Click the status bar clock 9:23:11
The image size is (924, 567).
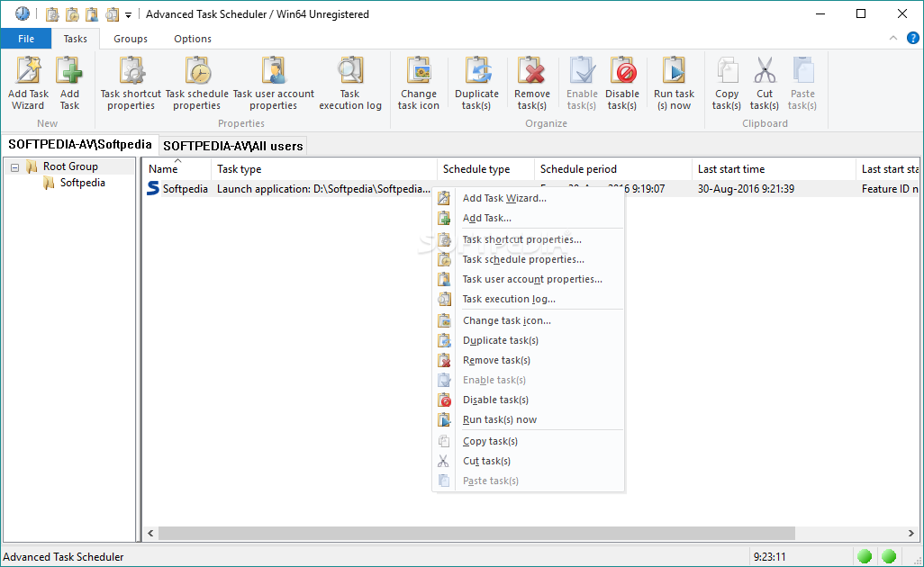point(770,557)
